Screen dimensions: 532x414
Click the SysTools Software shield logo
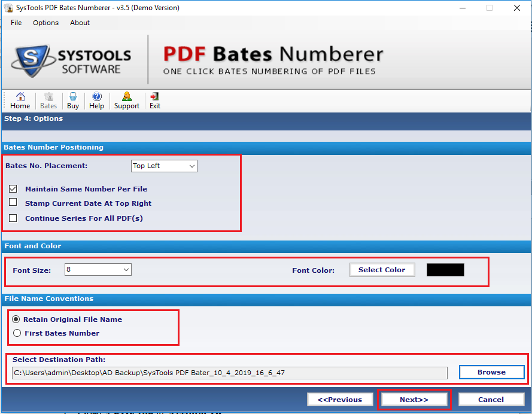point(32,60)
